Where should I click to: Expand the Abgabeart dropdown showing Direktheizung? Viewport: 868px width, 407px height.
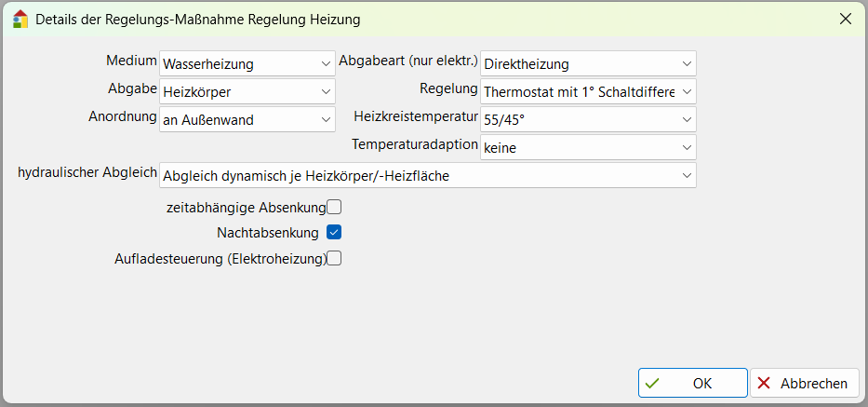(588, 63)
